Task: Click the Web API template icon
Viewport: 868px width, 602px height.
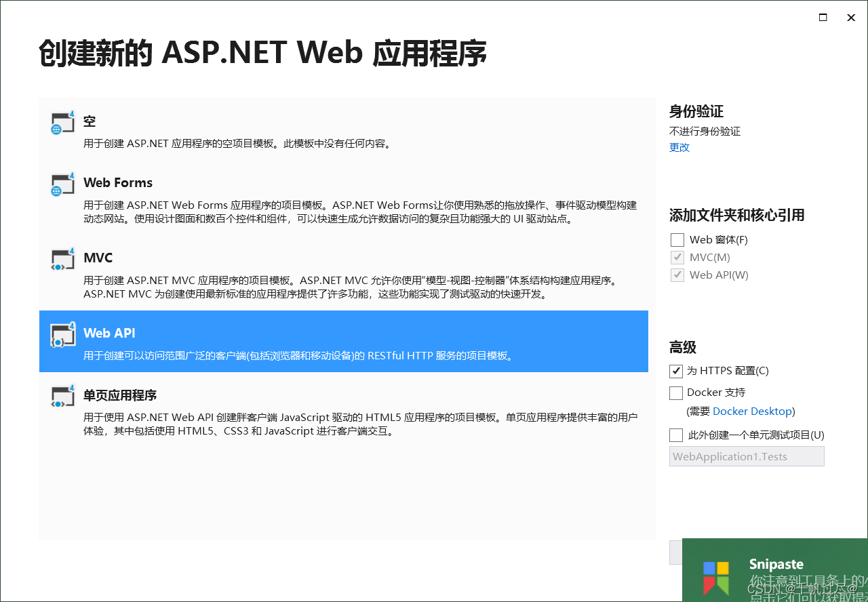Action: (62, 334)
